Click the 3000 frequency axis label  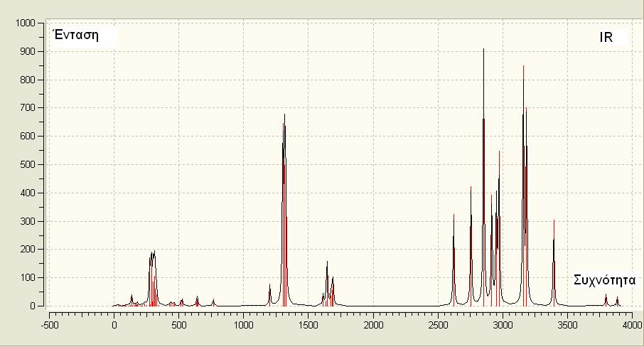click(x=503, y=326)
